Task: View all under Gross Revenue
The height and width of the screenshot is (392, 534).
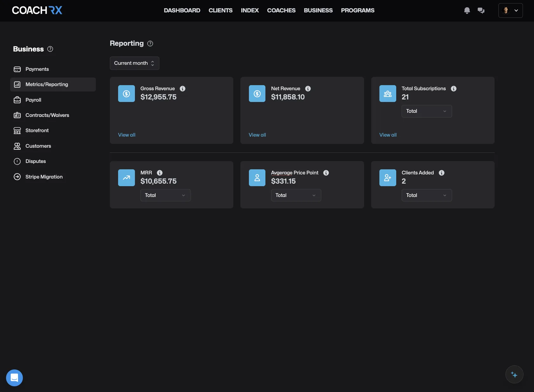Action: [x=127, y=135]
